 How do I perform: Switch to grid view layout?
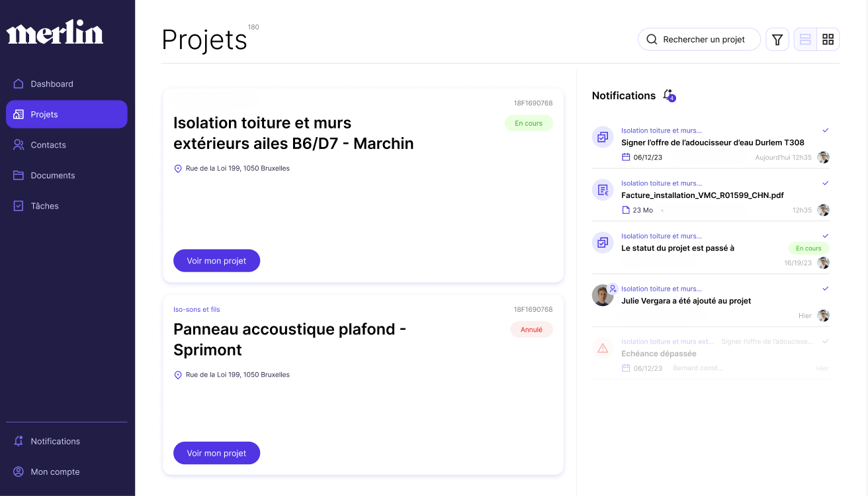(x=828, y=40)
